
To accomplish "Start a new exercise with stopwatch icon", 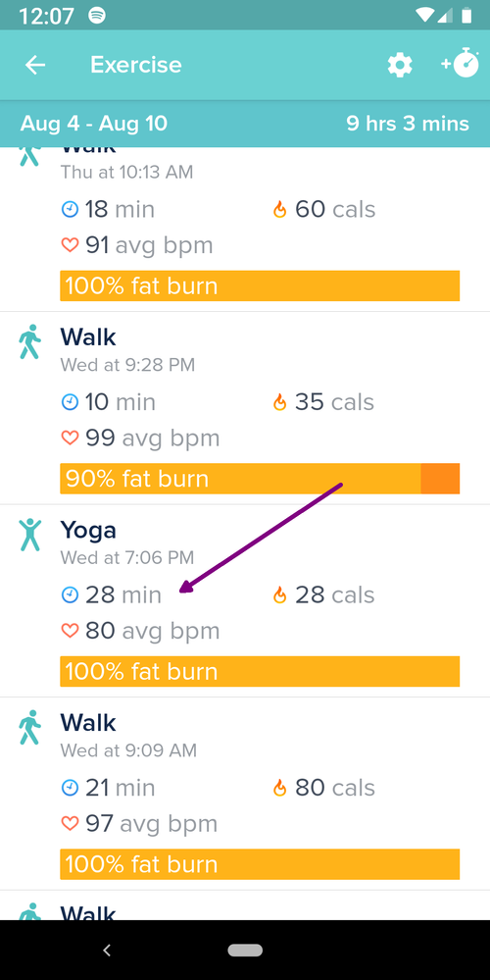I will [460, 64].
